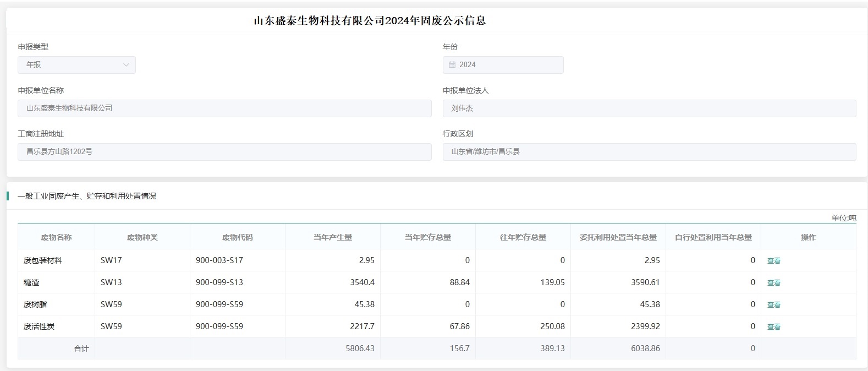The width and height of the screenshot is (868, 371).
Task: Click the 3590.61 entrusted disposal cell
Action: 618,282
